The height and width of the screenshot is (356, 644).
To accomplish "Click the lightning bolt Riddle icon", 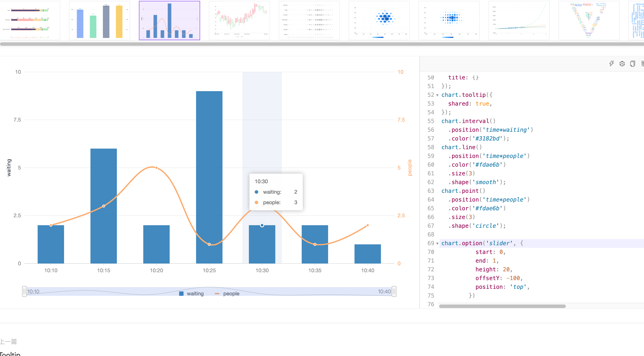I will 611,64.
